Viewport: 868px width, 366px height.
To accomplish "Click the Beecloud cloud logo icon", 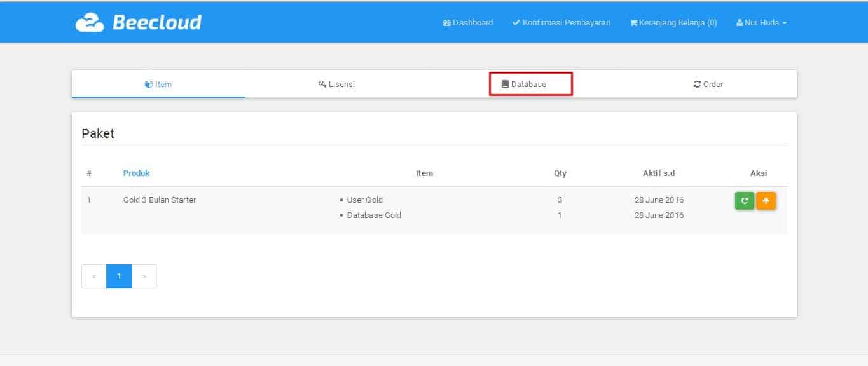I will tap(91, 22).
